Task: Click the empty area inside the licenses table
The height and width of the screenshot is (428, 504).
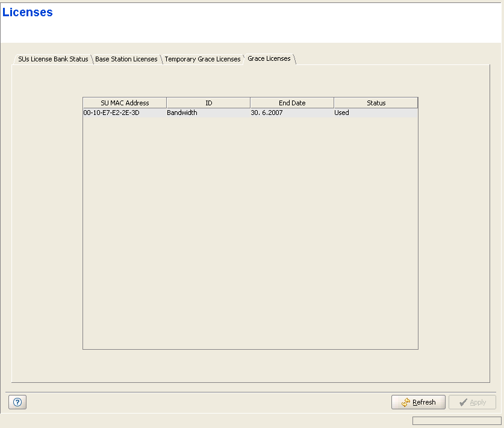Action: coord(250,235)
